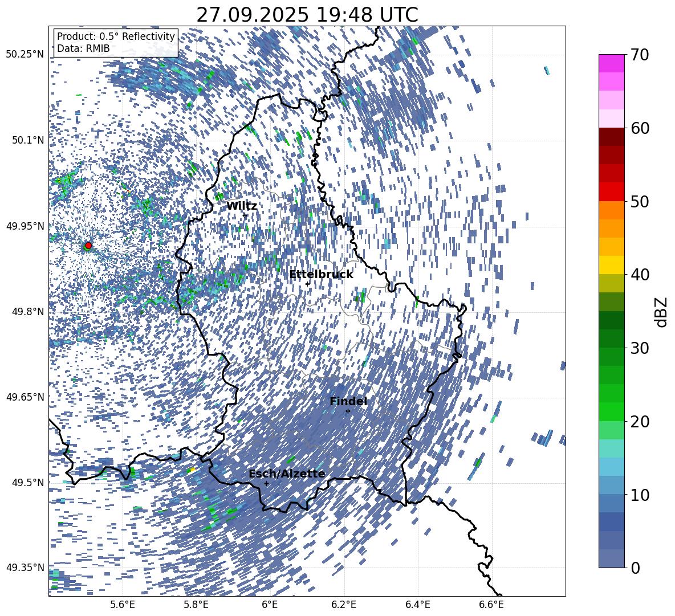Click the Wiltz cross marker
Image resolution: width=675 pixels, height=616 pixels.
[x=245, y=215]
